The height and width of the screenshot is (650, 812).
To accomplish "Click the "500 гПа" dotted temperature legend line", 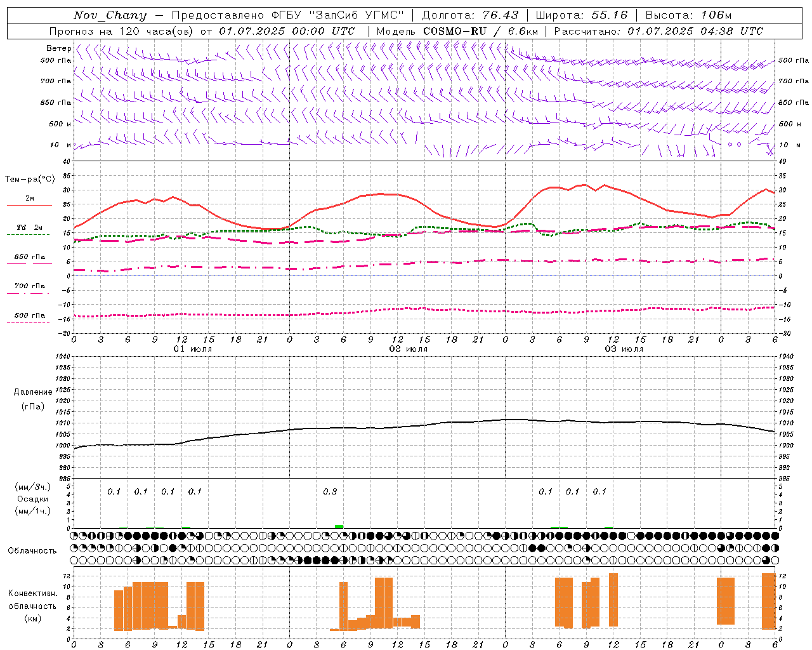I will click(x=28, y=322).
